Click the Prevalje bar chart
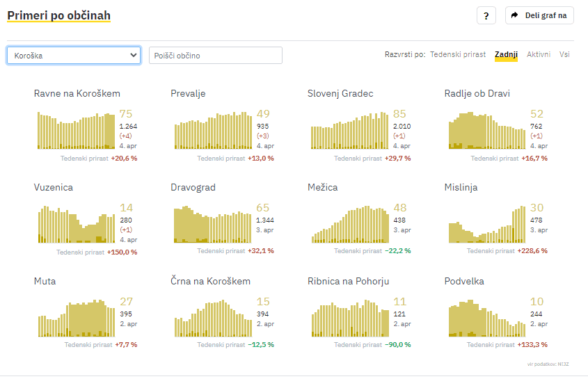 [x=213, y=131]
